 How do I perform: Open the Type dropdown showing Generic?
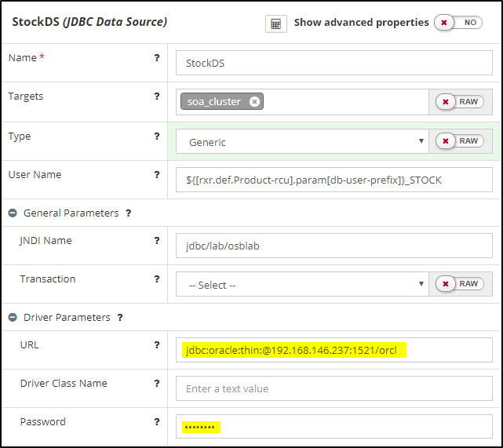[x=302, y=142]
